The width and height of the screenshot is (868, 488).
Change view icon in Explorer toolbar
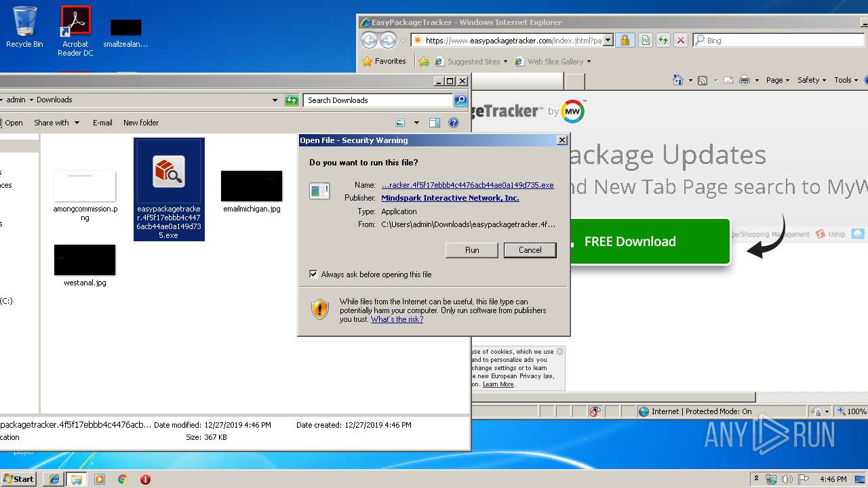400,123
